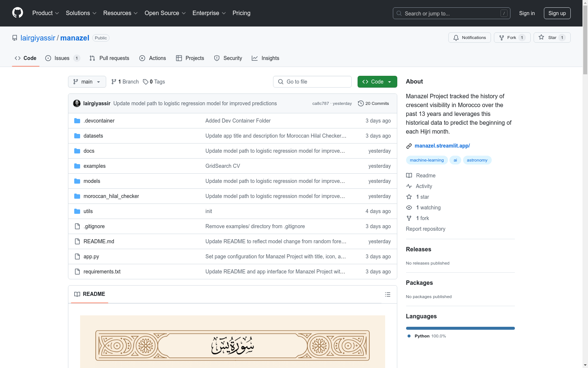Open 'Remove examples/ directory from .gitignore' commit
The height and width of the screenshot is (368, 588).
255,226
